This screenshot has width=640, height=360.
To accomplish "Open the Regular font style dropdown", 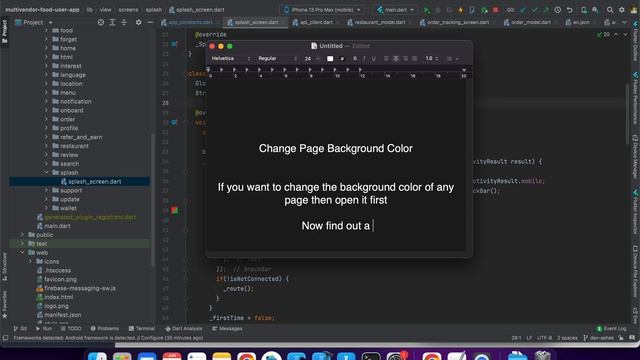I will click(278, 59).
